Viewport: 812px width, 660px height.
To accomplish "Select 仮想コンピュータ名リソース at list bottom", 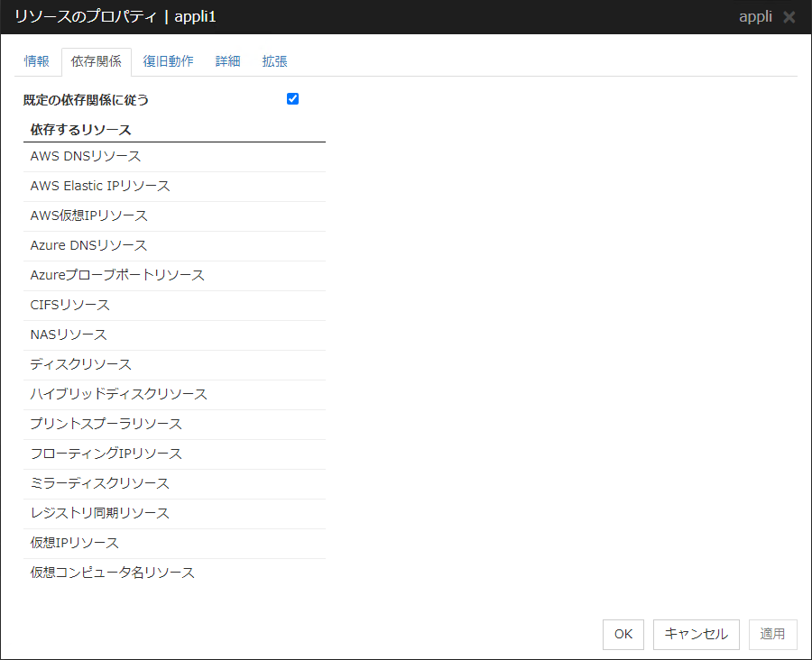I will click(113, 573).
